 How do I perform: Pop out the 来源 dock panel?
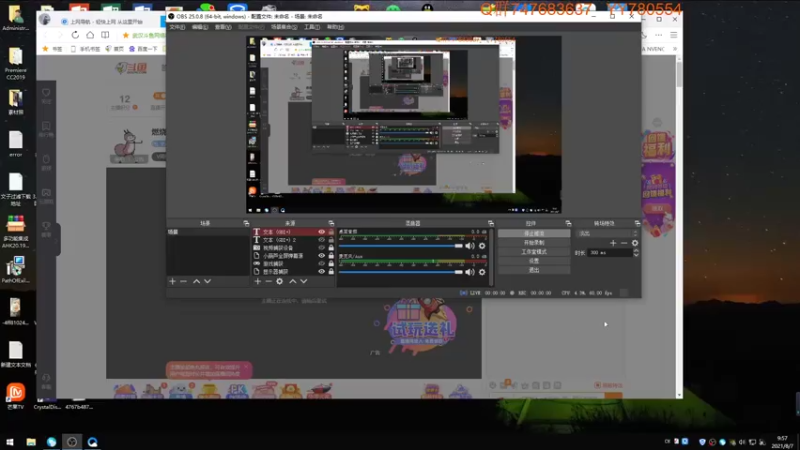coord(331,223)
